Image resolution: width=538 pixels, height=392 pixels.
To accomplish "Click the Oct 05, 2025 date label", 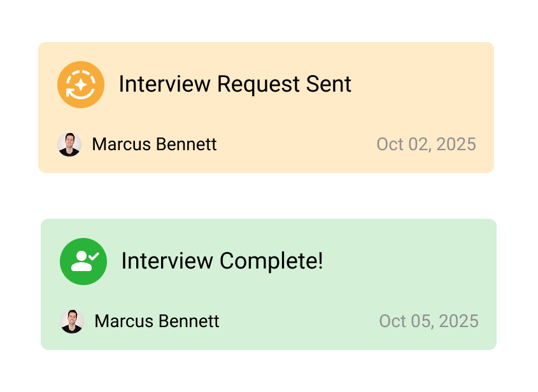I will coord(428,321).
